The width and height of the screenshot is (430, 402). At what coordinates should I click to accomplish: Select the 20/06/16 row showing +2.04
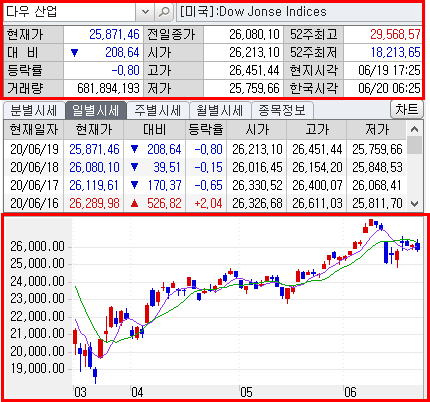[x=205, y=203]
